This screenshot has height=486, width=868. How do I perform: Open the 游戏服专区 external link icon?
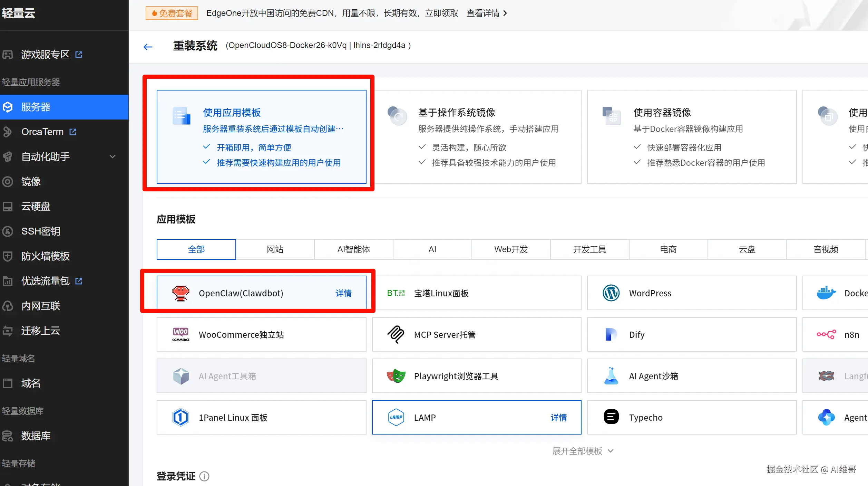(x=79, y=55)
